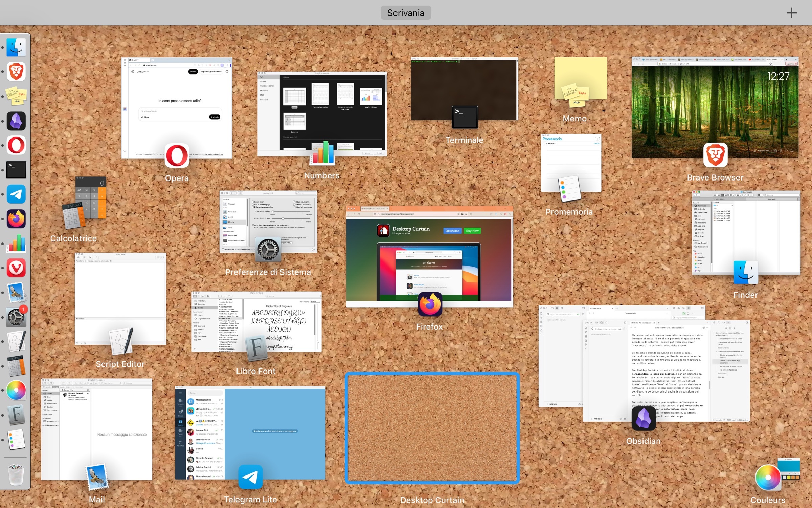The height and width of the screenshot is (508, 812).
Task: Select the Scrivania desktop label
Action: pos(405,13)
